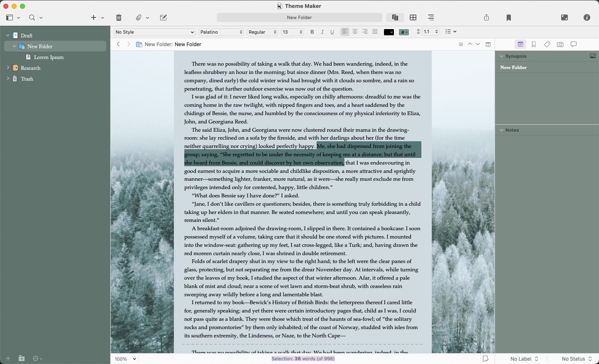Open the attachment paperclip in the toolbar
Image resolution: width=599 pixels, height=364 pixels.
point(139,17)
